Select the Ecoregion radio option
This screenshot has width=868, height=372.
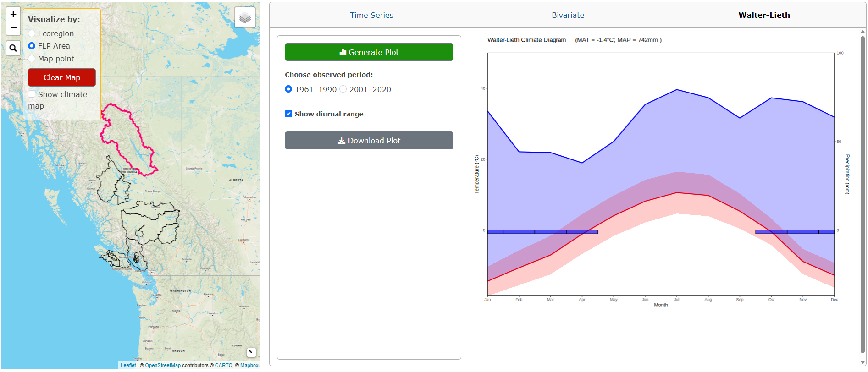coord(32,33)
